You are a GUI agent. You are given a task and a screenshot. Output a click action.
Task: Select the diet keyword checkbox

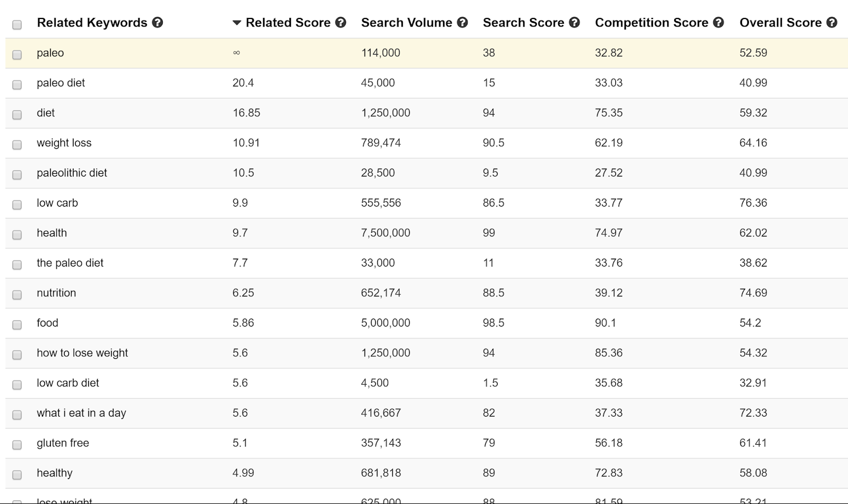pos(17,114)
